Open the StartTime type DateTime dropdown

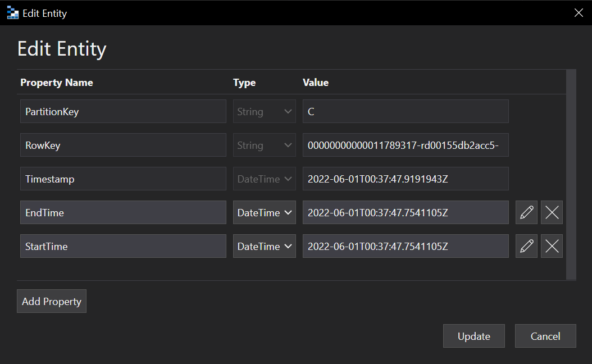click(265, 246)
